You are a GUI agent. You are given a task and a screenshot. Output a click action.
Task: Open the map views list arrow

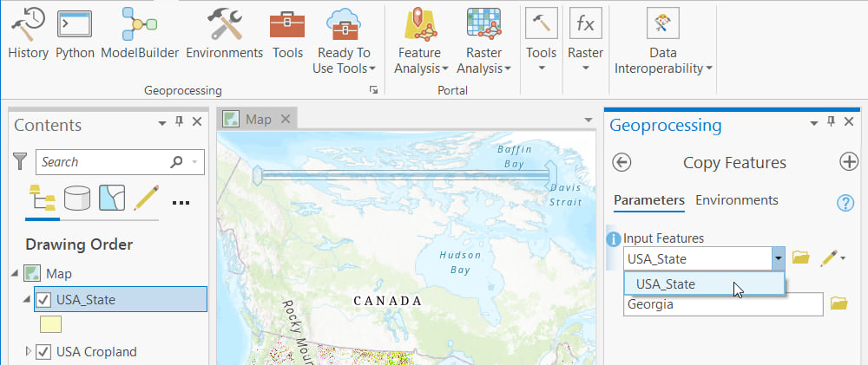coord(589,120)
